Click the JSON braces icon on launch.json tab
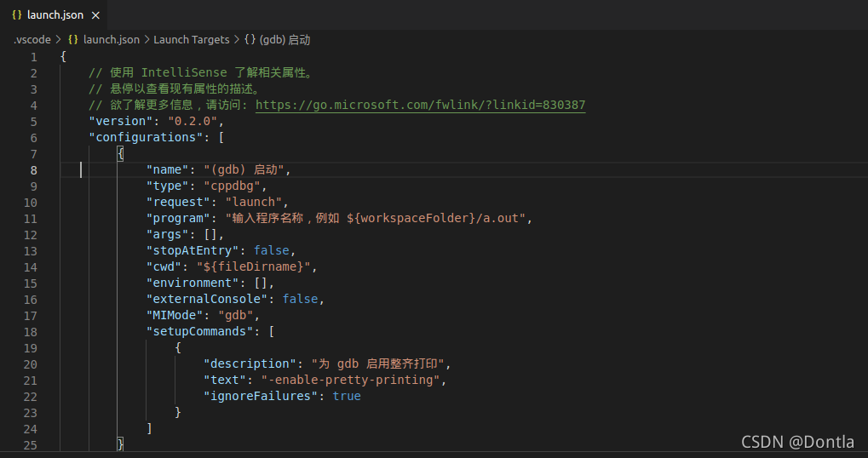Screen dimensions: 868x458 [16, 15]
